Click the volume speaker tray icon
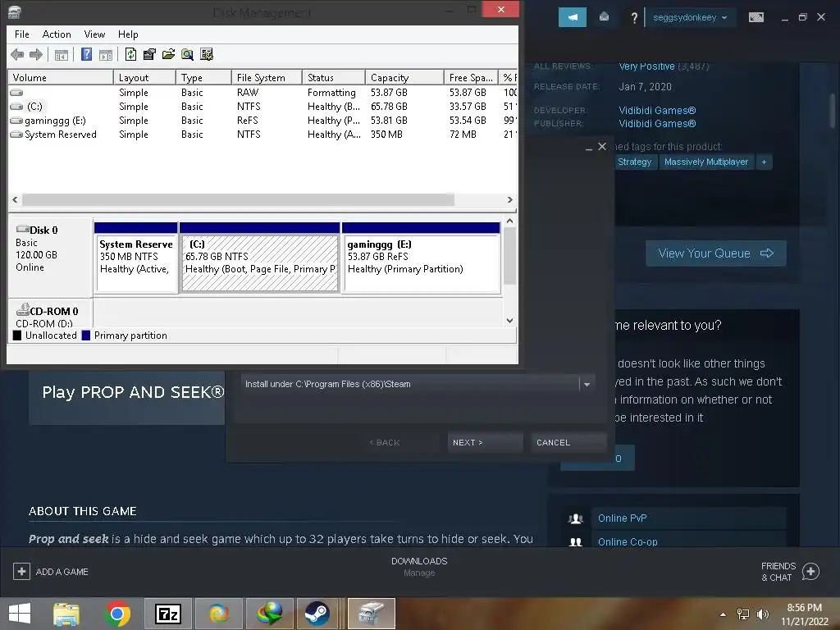This screenshot has height=630, width=840. [x=763, y=614]
